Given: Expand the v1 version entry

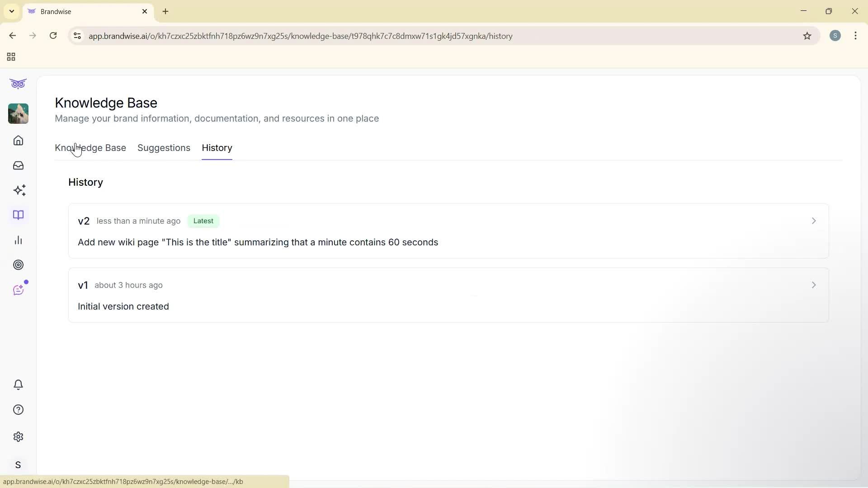Looking at the screenshot, I should point(814,285).
